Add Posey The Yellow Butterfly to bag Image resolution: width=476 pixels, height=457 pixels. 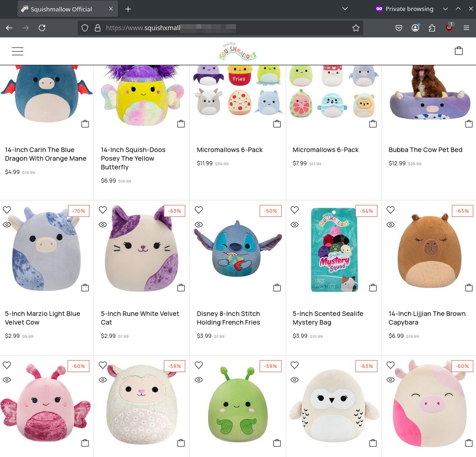(181, 124)
